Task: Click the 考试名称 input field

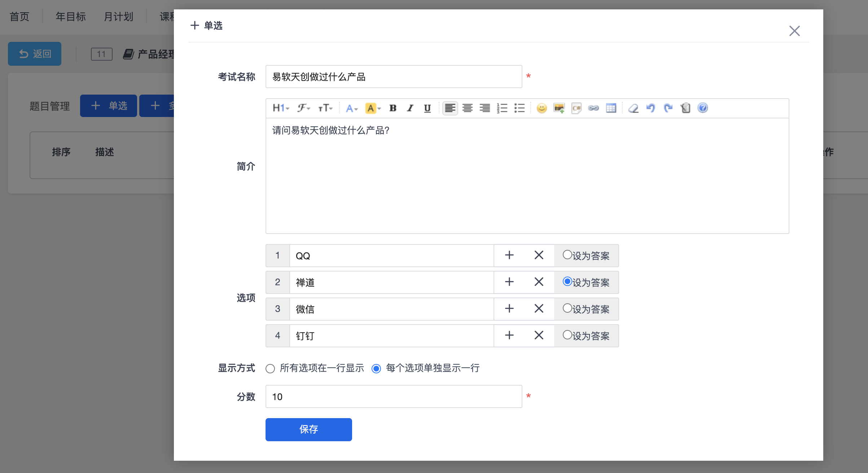Action: [394, 77]
